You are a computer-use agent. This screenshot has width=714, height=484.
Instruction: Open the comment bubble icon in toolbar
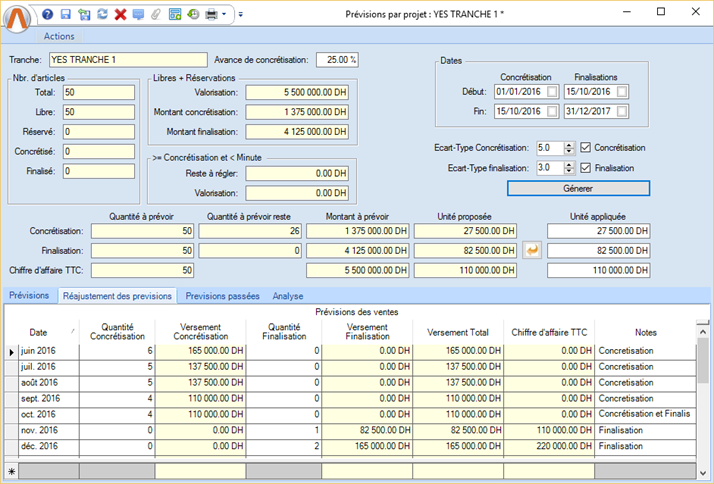(x=138, y=14)
